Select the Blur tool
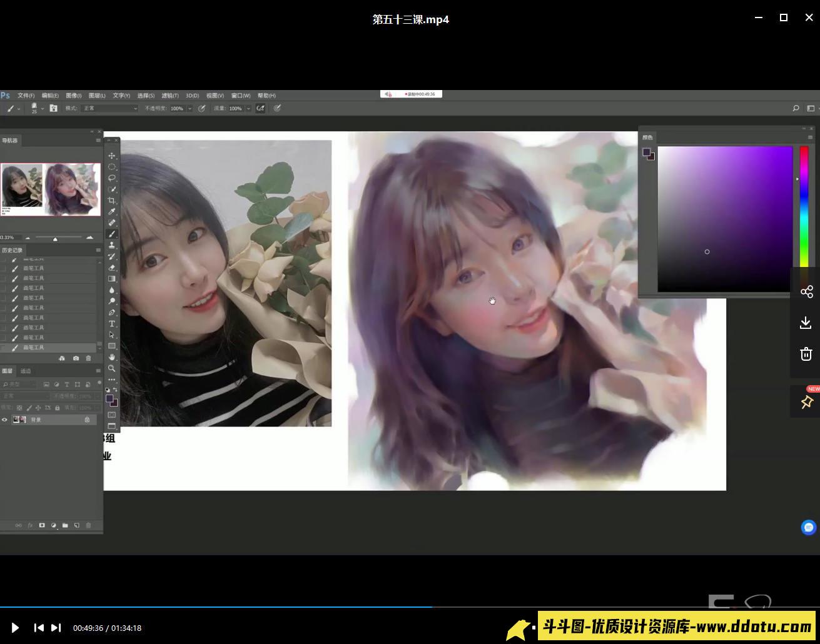The image size is (820, 644). click(x=112, y=290)
